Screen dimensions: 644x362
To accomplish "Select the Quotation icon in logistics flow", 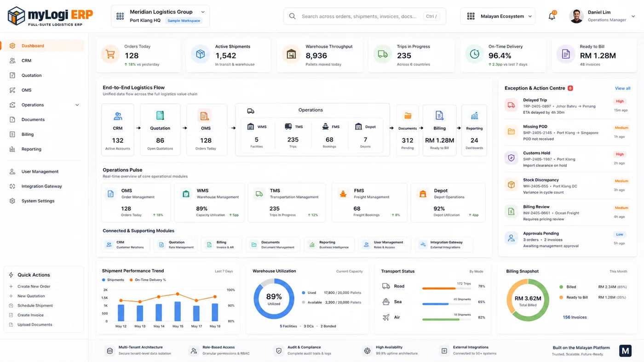I will click(160, 116).
